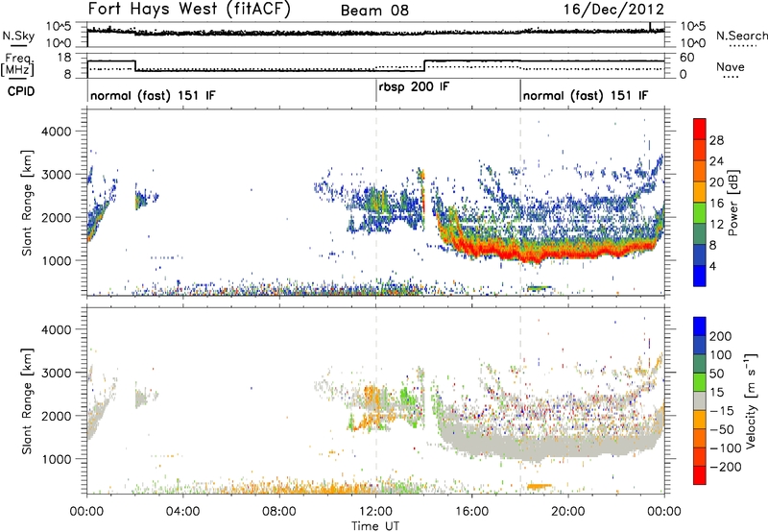768x532 pixels.
Task: Click the '16:00' time axis tick label
Action: [471, 512]
